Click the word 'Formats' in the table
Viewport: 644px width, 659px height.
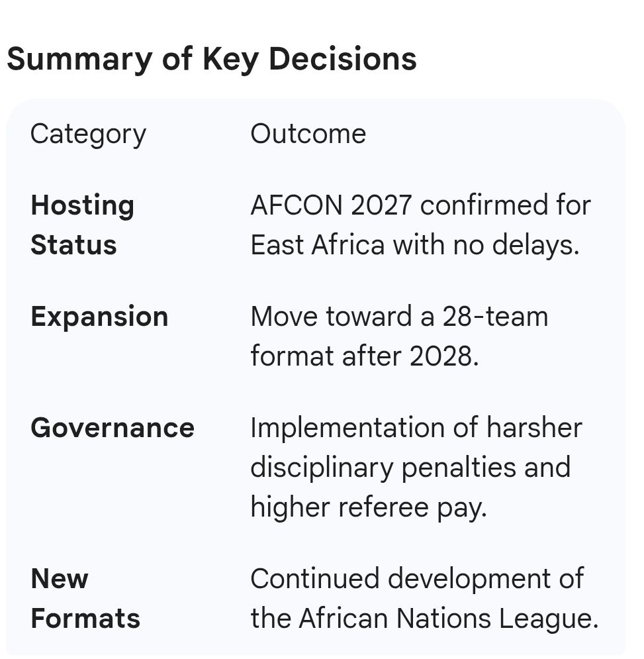[85, 619]
